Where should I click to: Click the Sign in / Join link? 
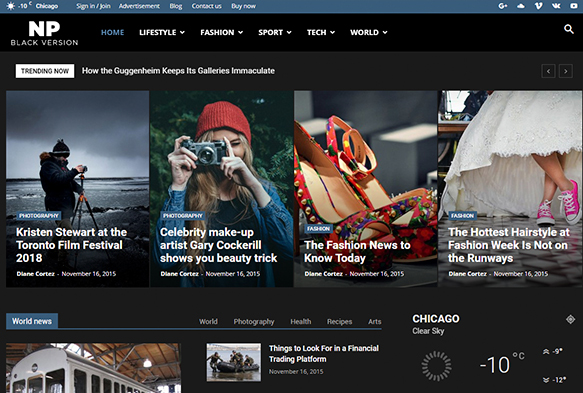[93, 6]
